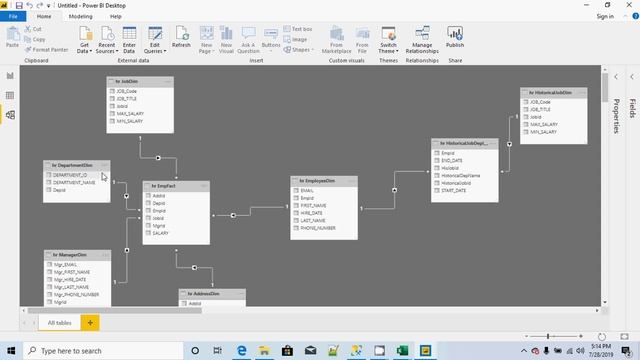Screen dimensions: 640x360
Task: Switch to Model view in sidebar
Action: 10,115
